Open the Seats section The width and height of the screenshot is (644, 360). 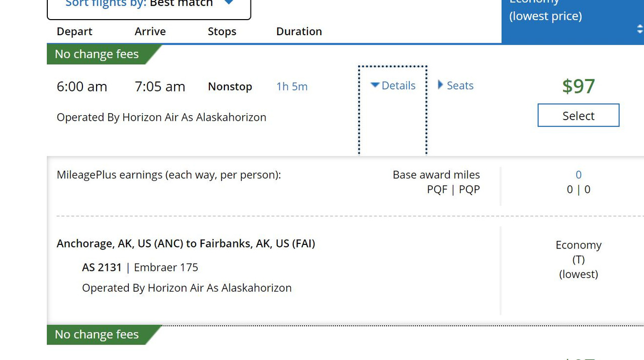click(x=460, y=85)
